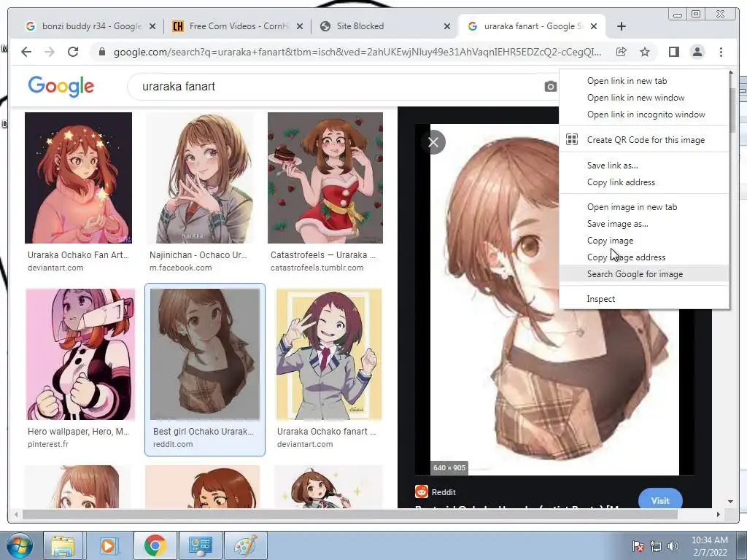The image size is (747, 560).
Task: Select Search Google for image
Action: [x=644, y=274]
